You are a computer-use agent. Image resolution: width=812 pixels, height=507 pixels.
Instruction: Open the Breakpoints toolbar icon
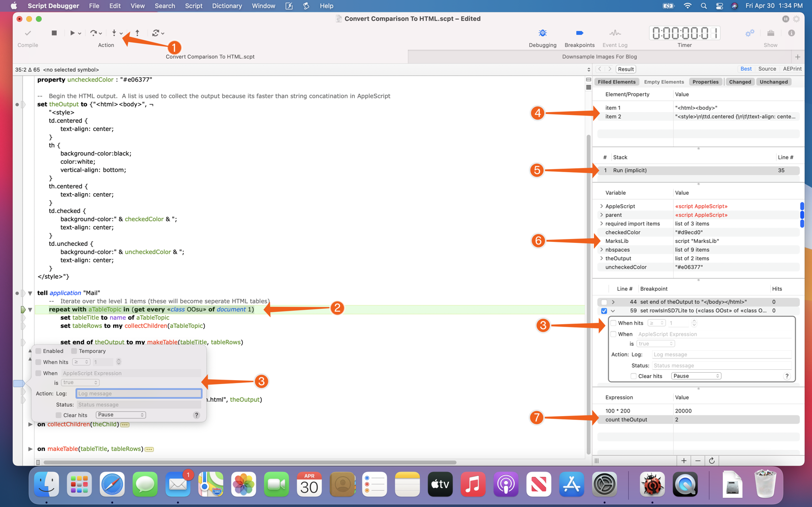click(x=579, y=33)
